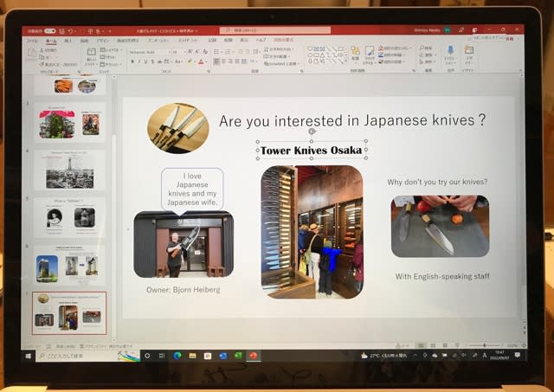Click the PowerPoint taskbar icon
Image resolution: width=554 pixels, height=392 pixels.
pos(254,356)
